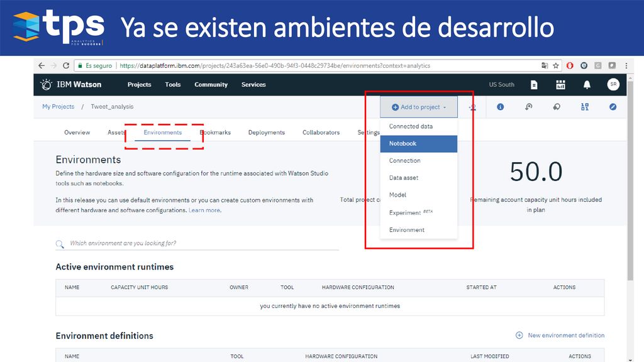Click the comments speech-bubble icon
This screenshot has width=644, height=362.
click(x=557, y=107)
